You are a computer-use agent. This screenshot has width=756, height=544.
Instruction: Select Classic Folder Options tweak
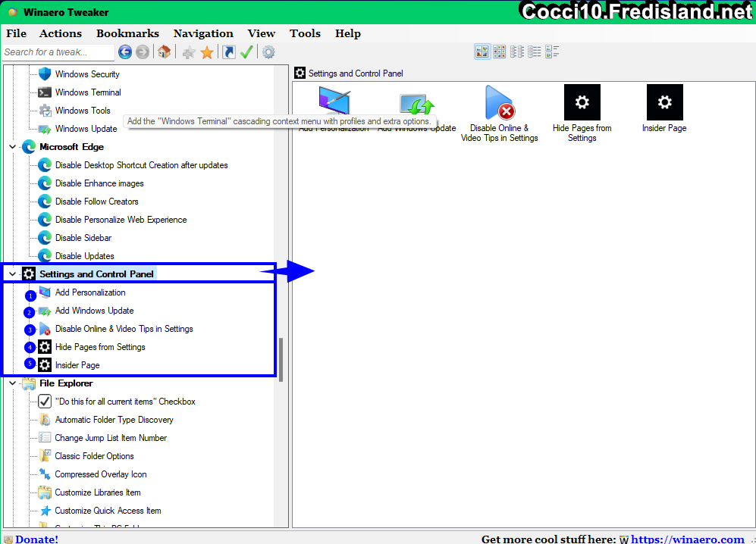94,456
